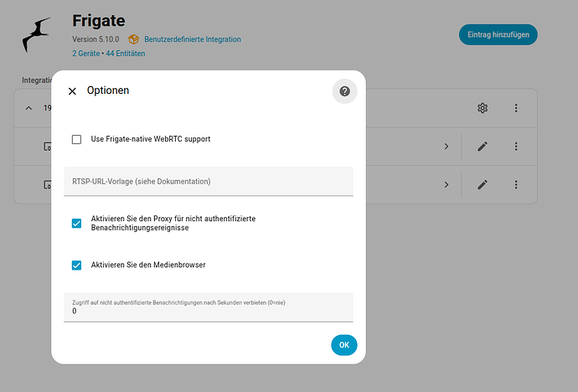The image size is (578, 392).
Task: Uncheck the proxy for unauthenticated notifications checkbox
Action: 77,224
